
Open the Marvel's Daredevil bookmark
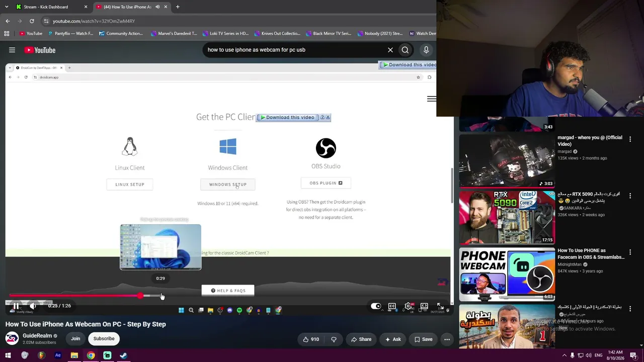tap(174, 34)
